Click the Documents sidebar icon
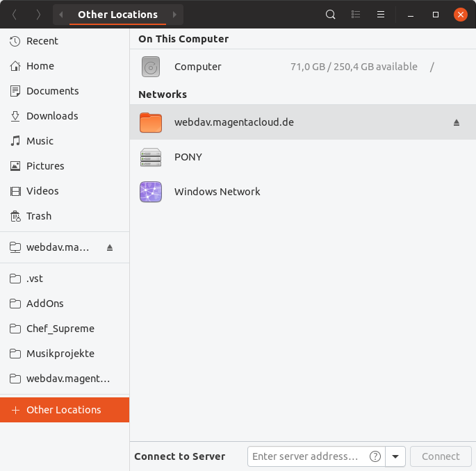 [x=15, y=91]
